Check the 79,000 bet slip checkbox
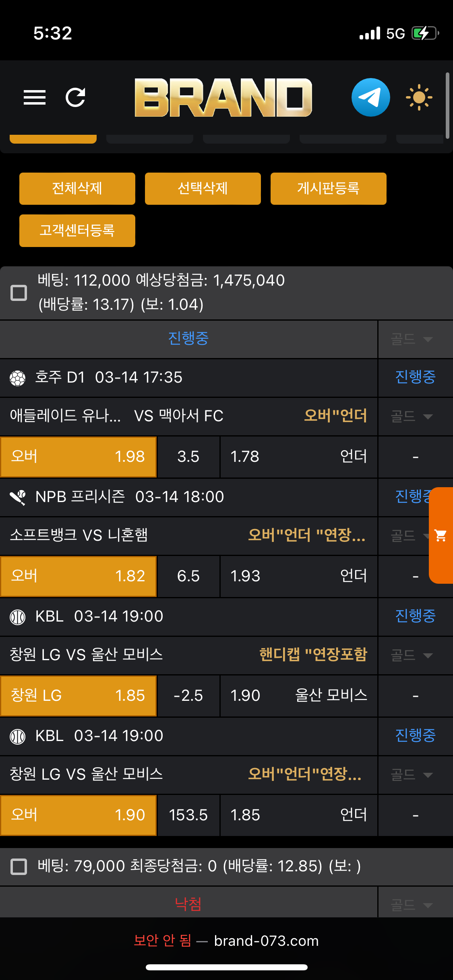453x980 pixels. coord(19,867)
